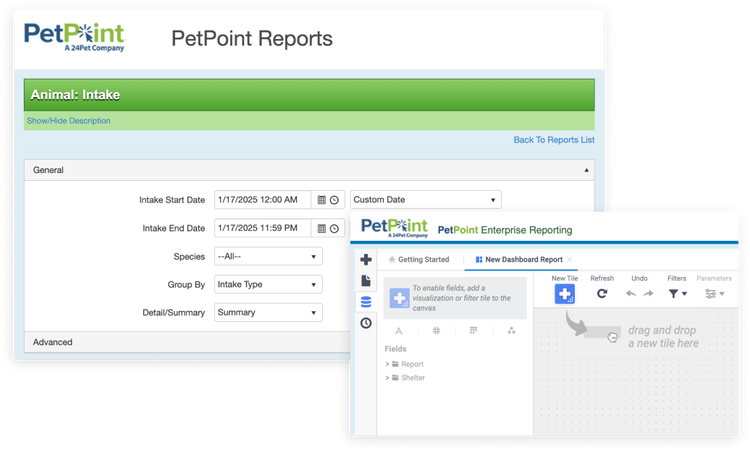Open the Parameters sliders dropdown
Screen dimensions: 750x452
pos(715,294)
